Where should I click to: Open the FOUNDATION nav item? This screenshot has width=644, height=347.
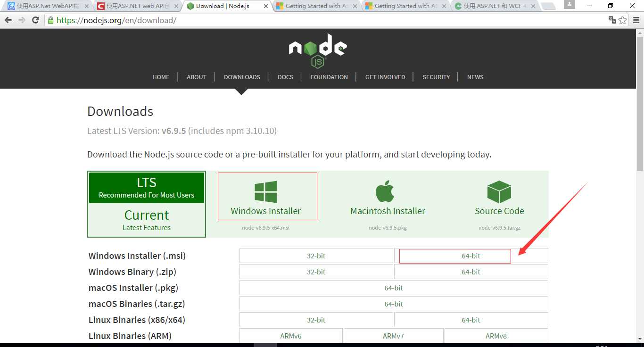point(329,77)
